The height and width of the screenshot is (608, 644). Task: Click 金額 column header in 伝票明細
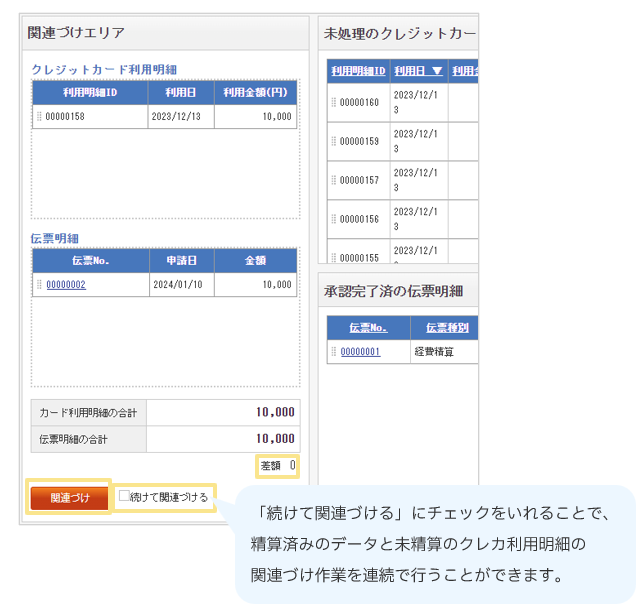(x=255, y=261)
